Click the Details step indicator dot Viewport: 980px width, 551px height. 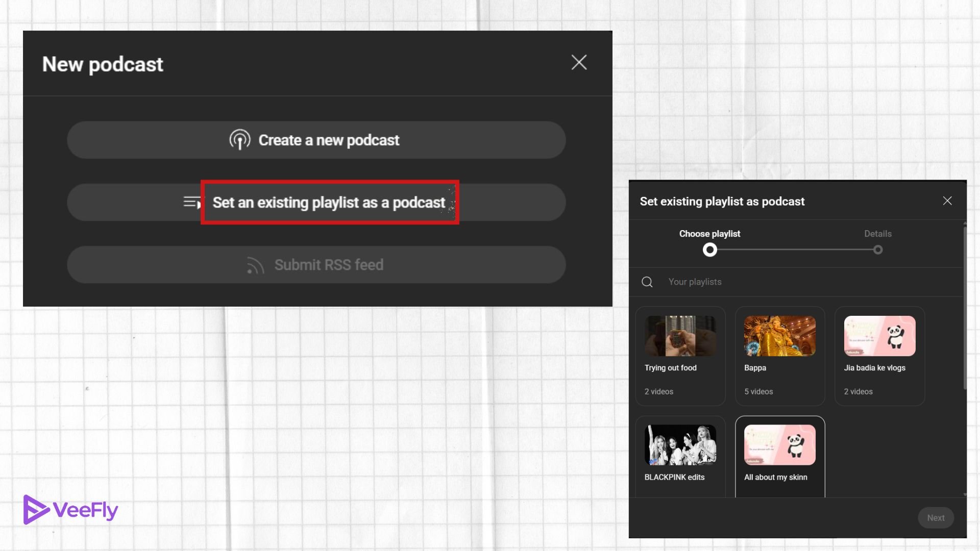878,249
